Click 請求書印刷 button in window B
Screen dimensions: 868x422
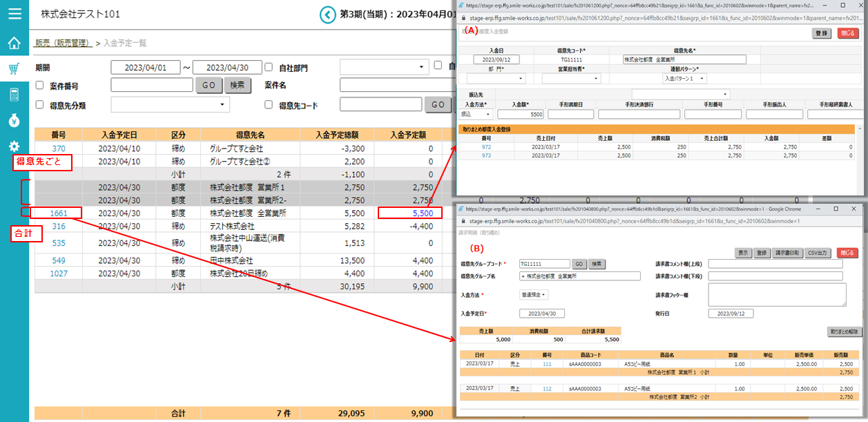tap(787, 253)
